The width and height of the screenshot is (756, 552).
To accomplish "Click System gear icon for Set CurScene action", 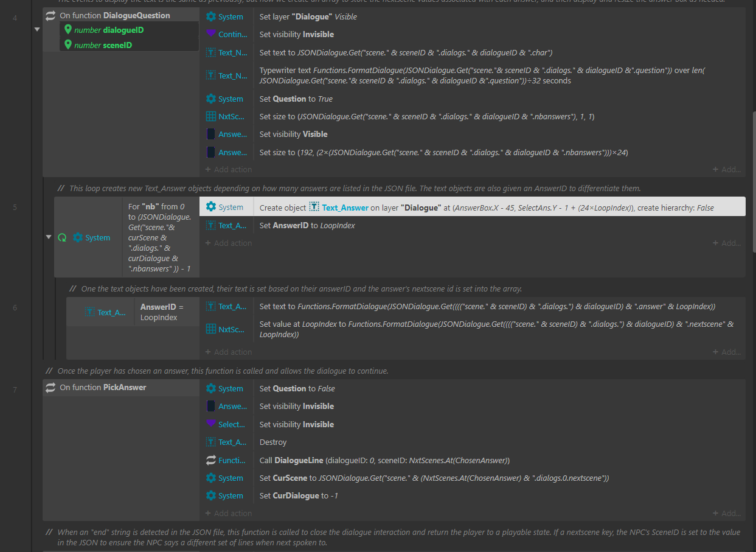I will [211, 478].
